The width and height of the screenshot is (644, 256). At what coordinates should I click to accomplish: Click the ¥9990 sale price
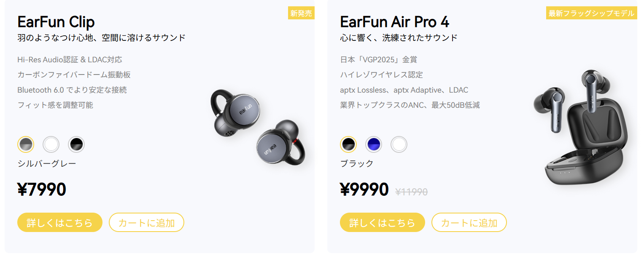(364, 190)
